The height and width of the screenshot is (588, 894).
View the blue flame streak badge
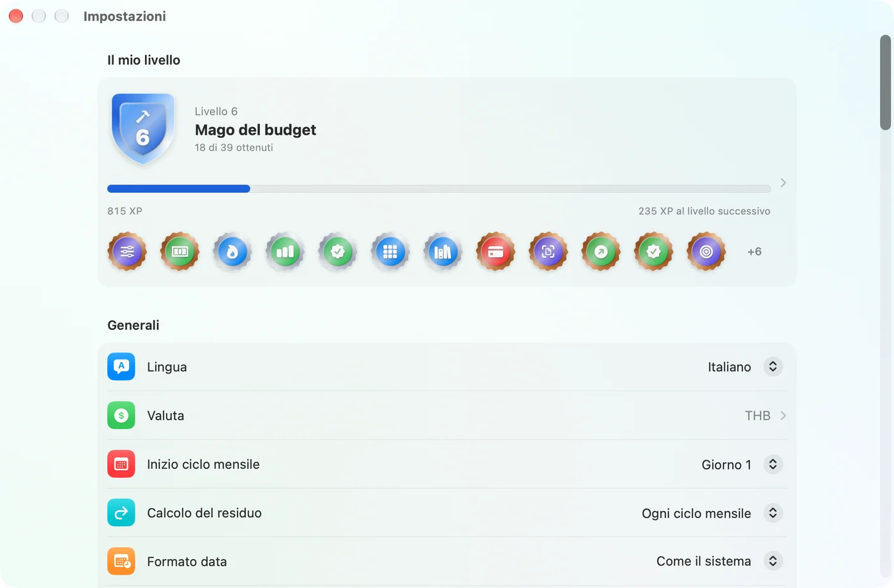coord(232,252)
